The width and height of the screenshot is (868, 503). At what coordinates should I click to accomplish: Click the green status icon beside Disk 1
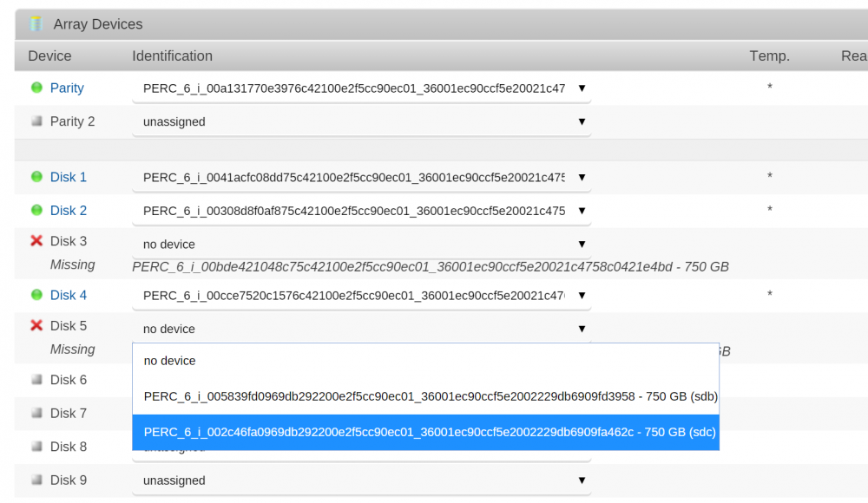point(36,177)
